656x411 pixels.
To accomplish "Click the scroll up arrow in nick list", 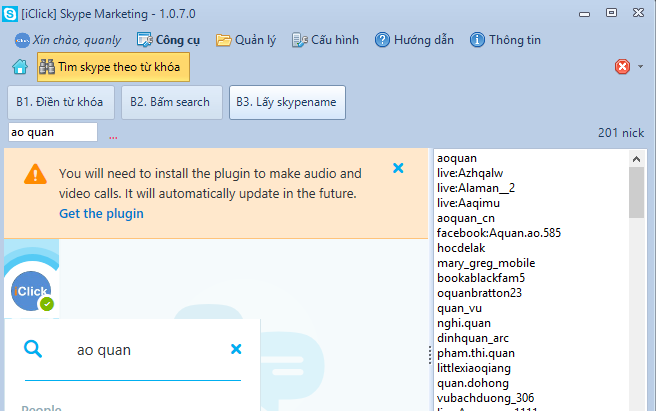I will (x=636, y=159).
